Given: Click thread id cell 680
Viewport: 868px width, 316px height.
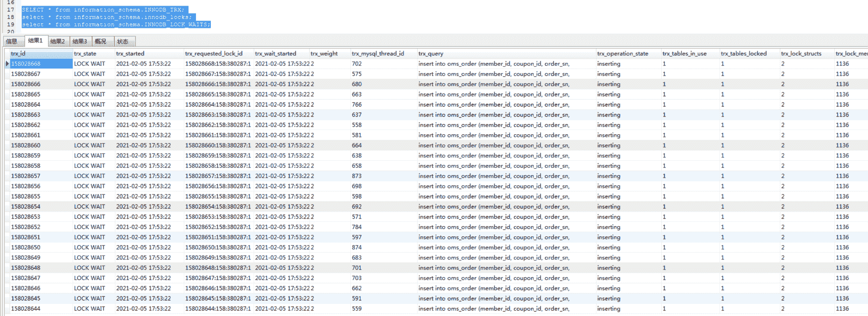Looking at the screenshot, I should 384,84.
